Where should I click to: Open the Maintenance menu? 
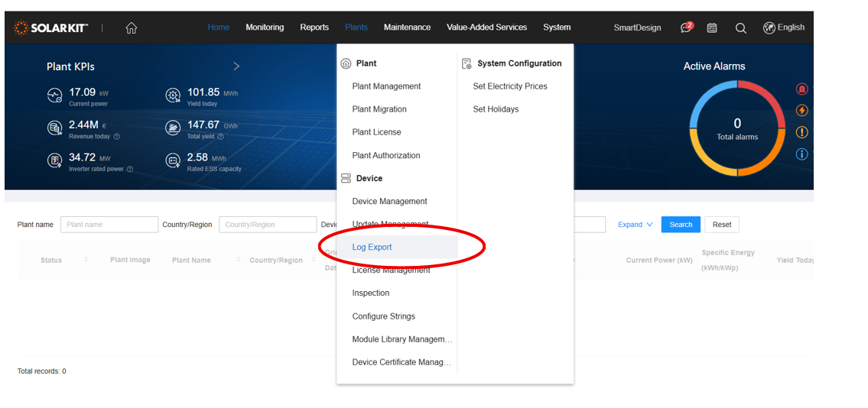407,28
